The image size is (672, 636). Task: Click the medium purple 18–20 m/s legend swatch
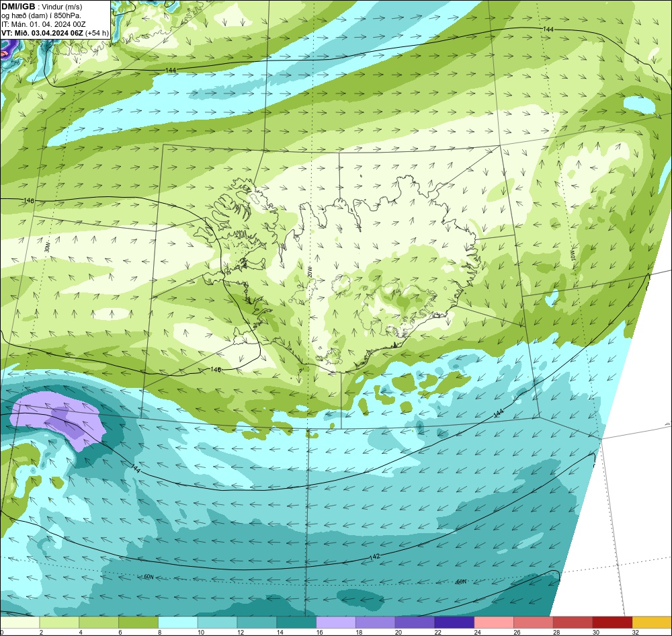coord(376,623)
